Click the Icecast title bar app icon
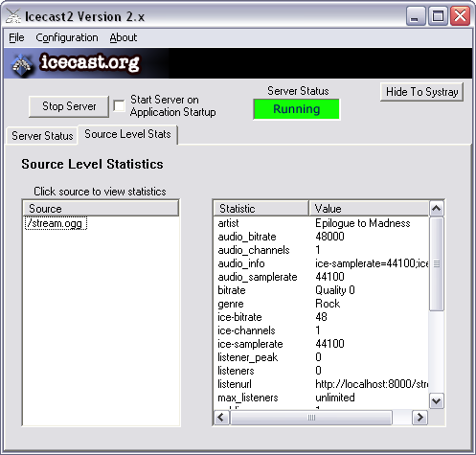476x455 pixels. tap(13, 16)
